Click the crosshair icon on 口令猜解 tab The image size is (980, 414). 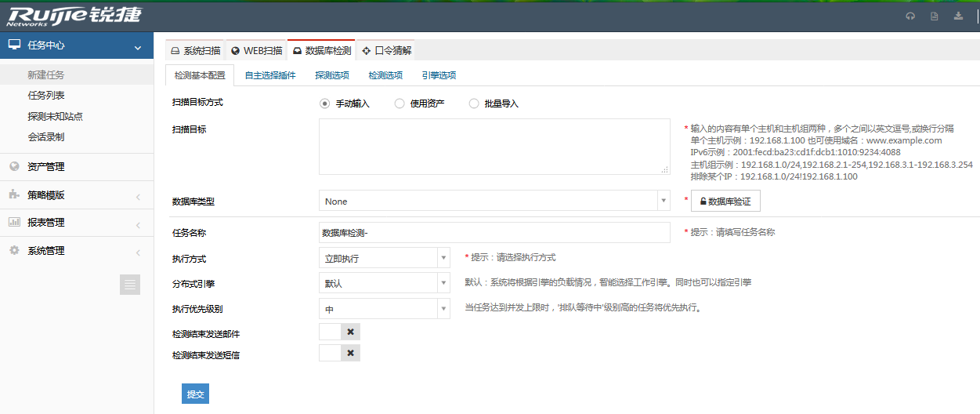point(366,50)
